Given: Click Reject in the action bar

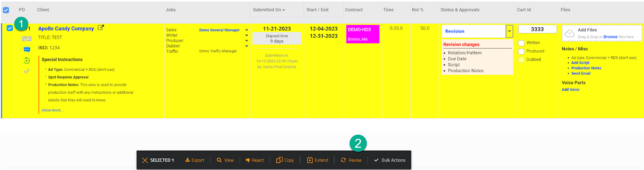Looking at the screenshot, I should click(255, 160).
